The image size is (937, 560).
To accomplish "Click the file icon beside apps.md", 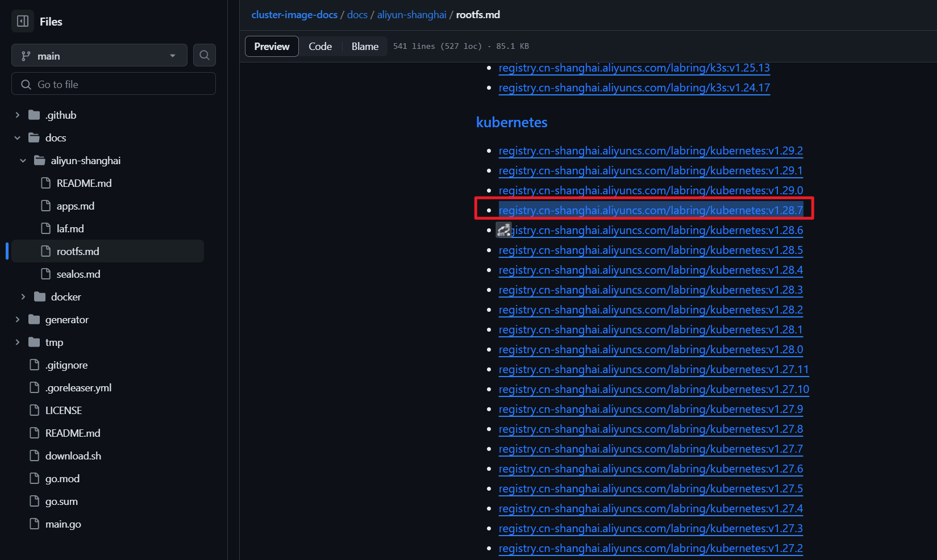I will tap(46, 206).
